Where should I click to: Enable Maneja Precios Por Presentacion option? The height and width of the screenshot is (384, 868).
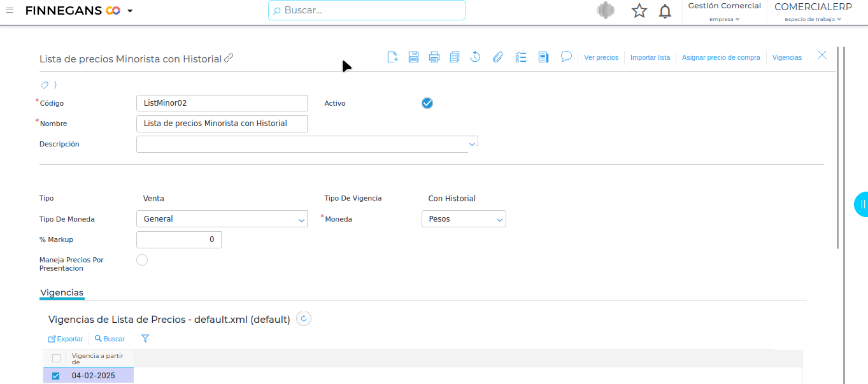pyautogui.click(x=142, y=260)
